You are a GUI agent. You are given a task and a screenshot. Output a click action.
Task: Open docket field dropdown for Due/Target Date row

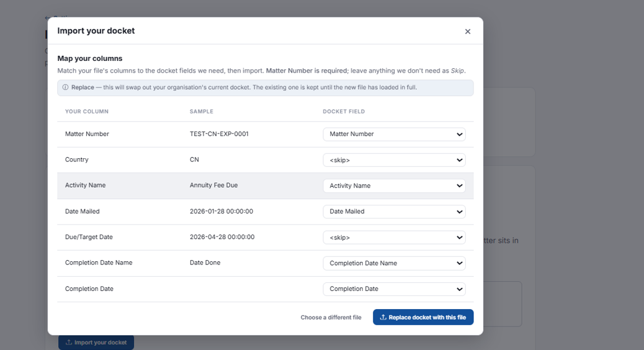pos(395,238)
